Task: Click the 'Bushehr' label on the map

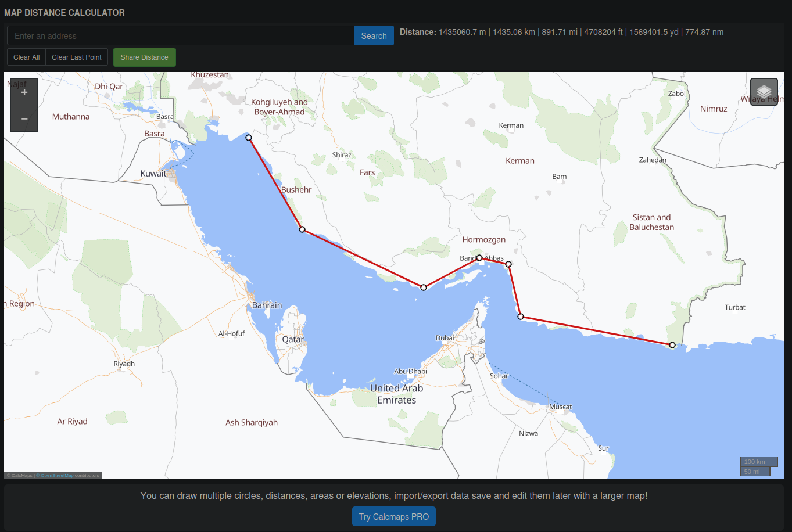Action: click(296, 190)
